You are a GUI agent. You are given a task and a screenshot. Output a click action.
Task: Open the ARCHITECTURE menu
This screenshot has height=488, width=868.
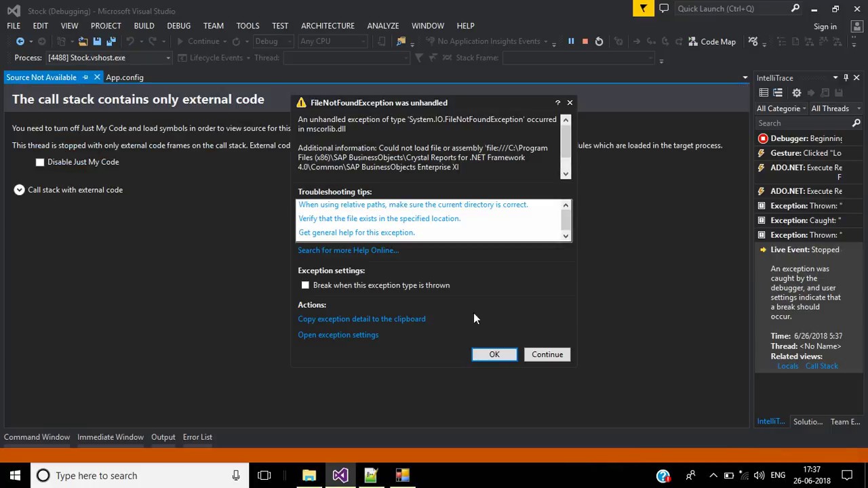point(328,26)
